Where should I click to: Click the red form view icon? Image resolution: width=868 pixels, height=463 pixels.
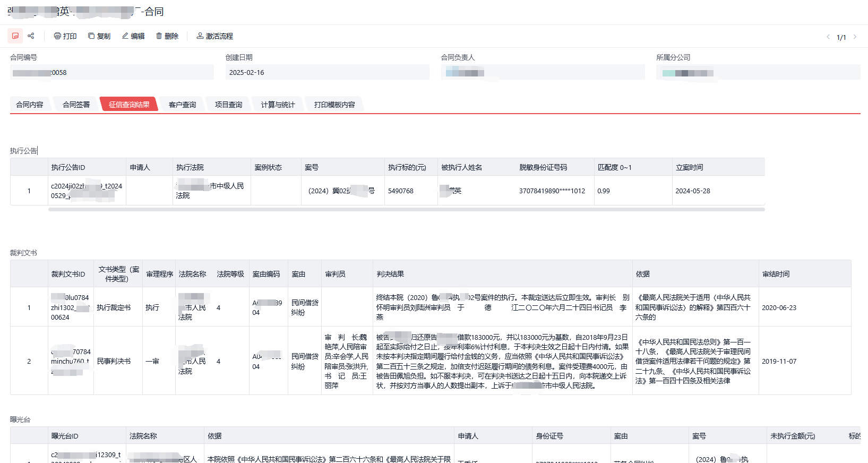pos(15,36)
